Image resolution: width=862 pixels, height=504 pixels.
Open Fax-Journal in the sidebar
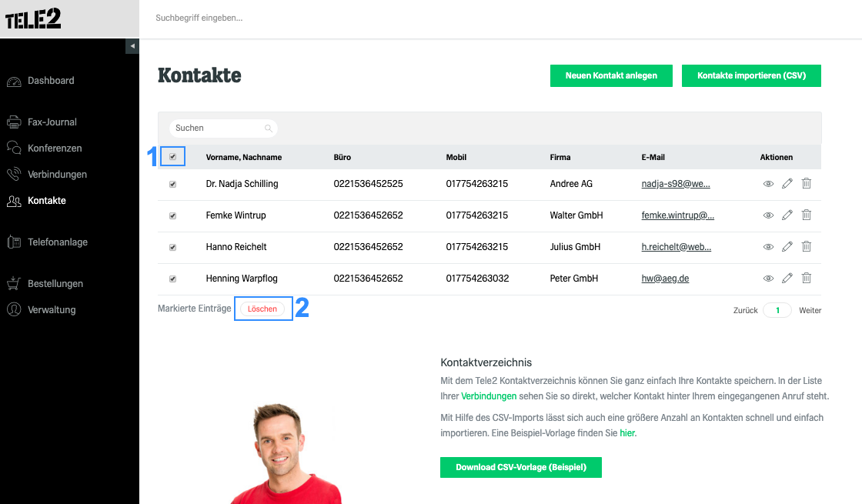[52, 122]
